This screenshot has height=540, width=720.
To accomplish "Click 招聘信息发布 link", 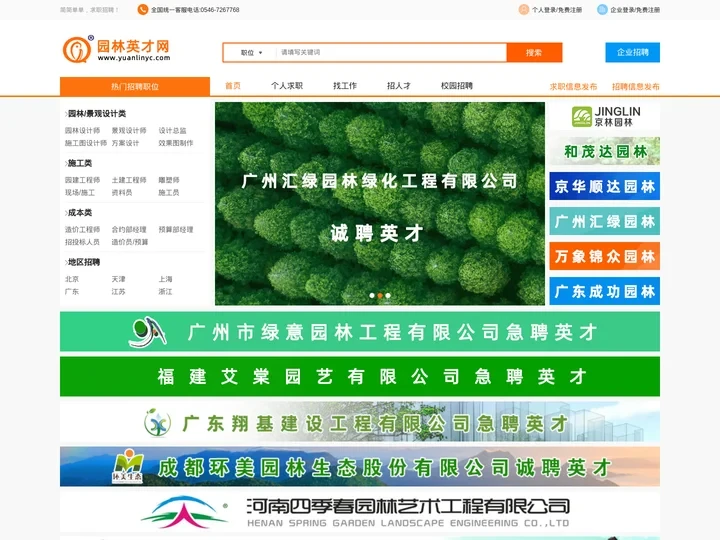I will tap(636, 86).
